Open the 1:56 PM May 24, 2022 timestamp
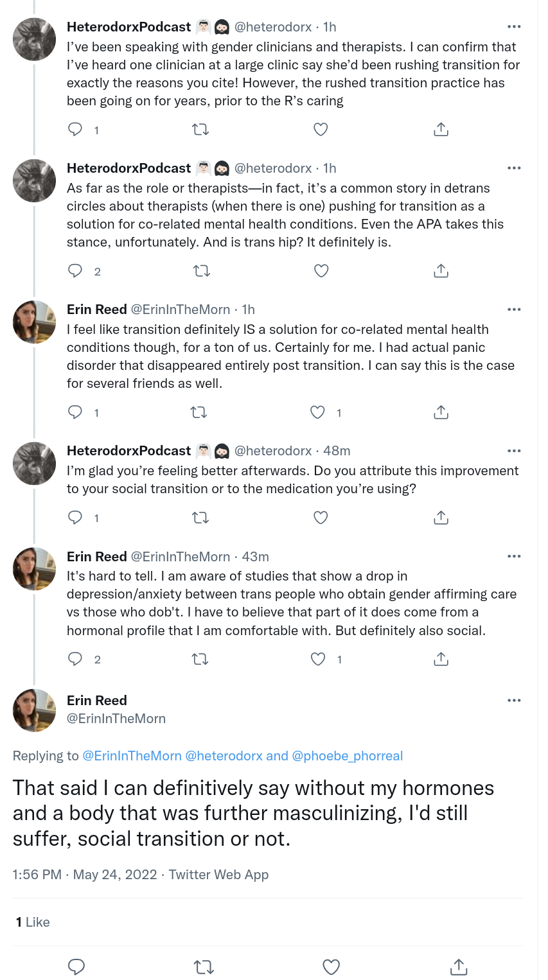Screen dimensions: 548x980 (x=85, y=875)
